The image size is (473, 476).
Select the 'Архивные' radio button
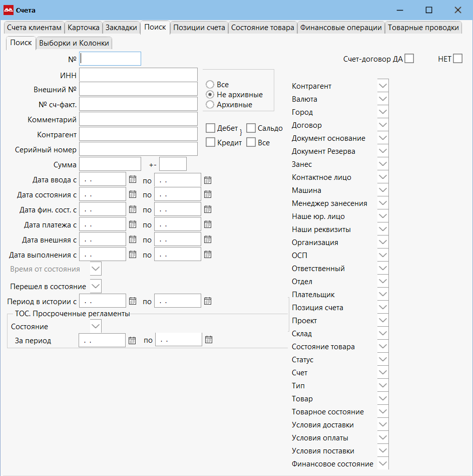[x=210, y=105]
